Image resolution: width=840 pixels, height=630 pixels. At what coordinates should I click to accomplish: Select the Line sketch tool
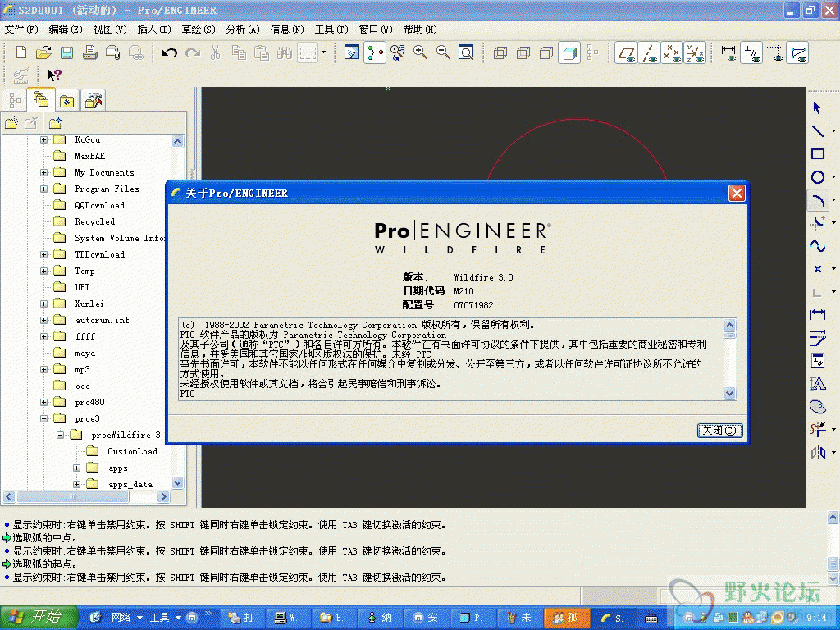[818, 130]
